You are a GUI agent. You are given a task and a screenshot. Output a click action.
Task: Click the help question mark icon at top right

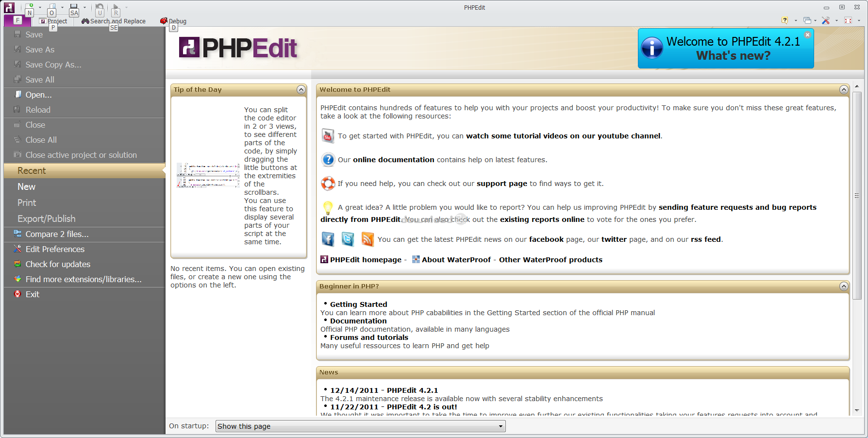tap(785, 20)
